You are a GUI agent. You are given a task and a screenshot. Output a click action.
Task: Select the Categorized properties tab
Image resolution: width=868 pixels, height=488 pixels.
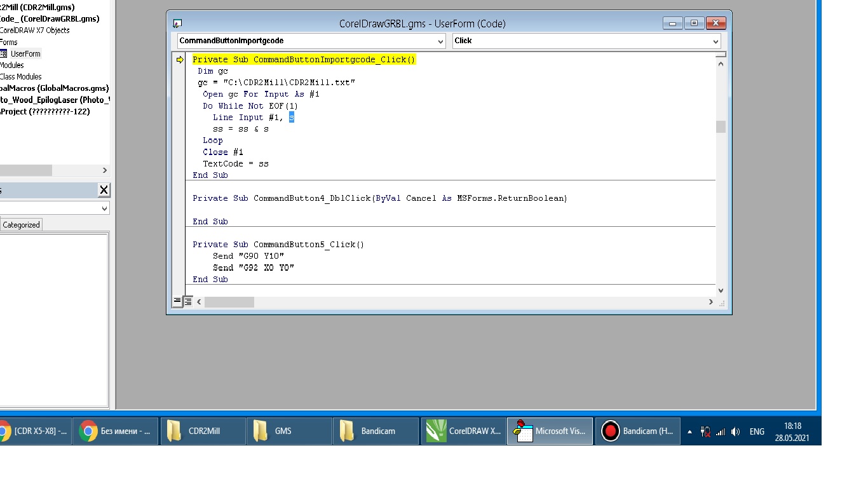pos(21,225)
